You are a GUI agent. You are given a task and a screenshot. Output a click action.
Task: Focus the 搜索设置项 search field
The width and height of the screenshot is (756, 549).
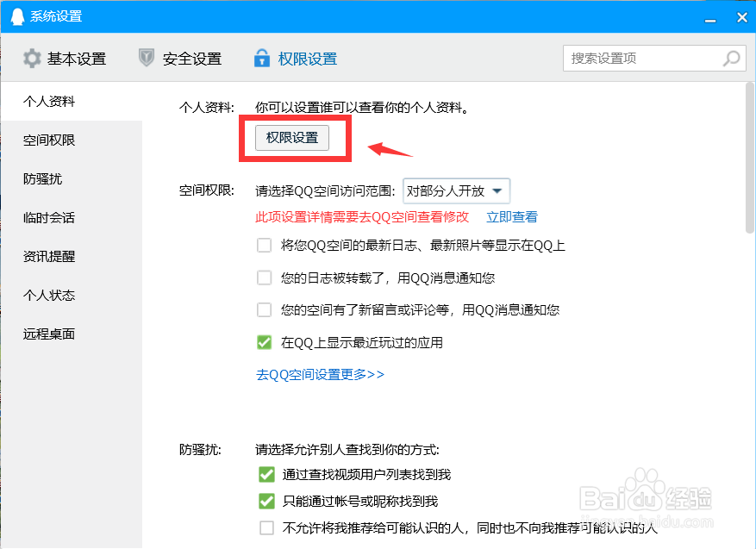tap(654, 59)
